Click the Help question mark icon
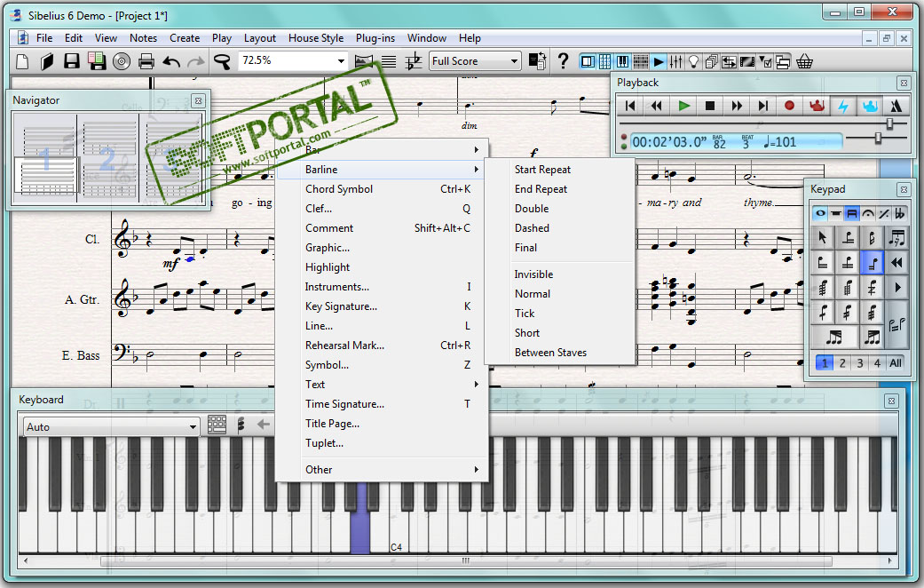The image size is (924, 588). click(x=563, y=60)
